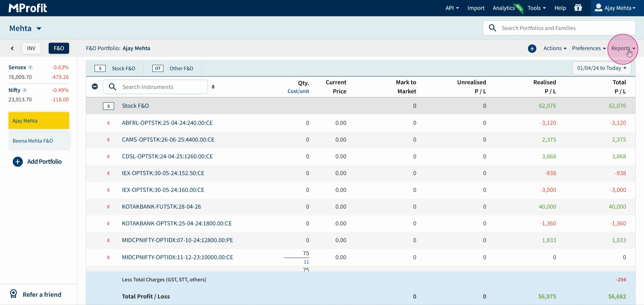This screenshot has height=305, width=644.
Task: Click the gift box icon in header
Action: [x=578, y=8]
